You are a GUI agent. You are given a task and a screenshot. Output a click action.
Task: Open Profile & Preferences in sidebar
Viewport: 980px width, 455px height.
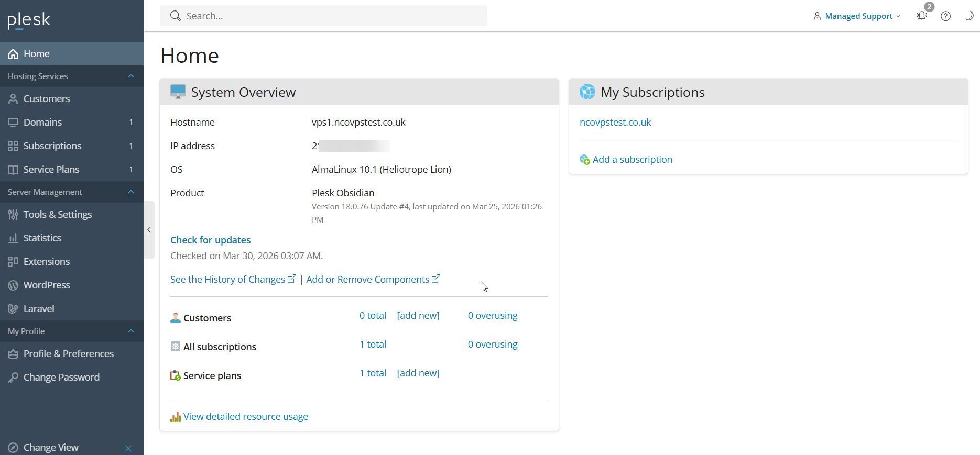[72, 354]
